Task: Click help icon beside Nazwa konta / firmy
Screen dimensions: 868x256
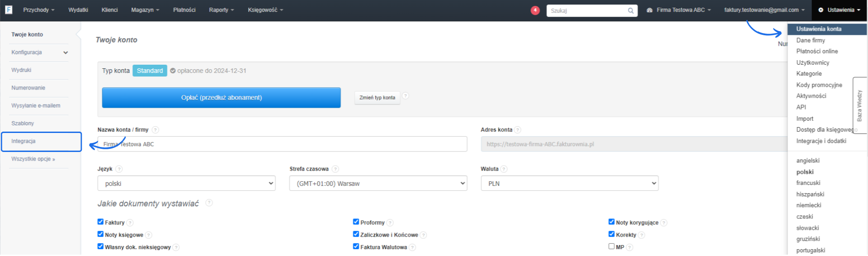Action: pos(155,130)
